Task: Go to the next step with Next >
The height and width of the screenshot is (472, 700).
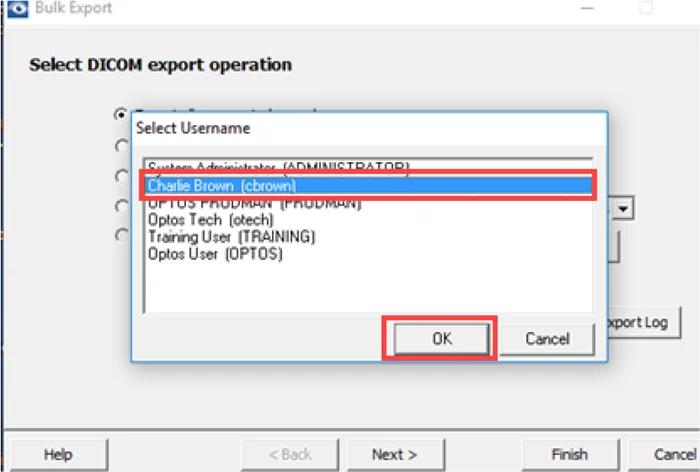Action: (x=393, y=454)
